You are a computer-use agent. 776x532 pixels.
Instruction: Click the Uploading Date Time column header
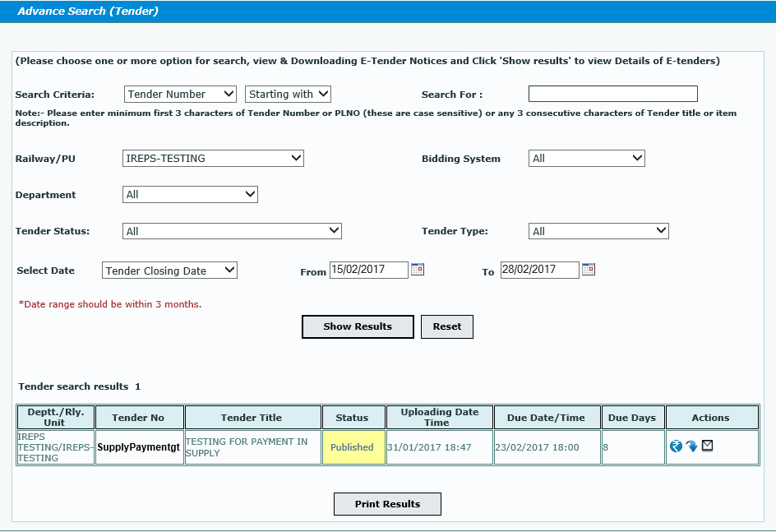pos(440,418)
